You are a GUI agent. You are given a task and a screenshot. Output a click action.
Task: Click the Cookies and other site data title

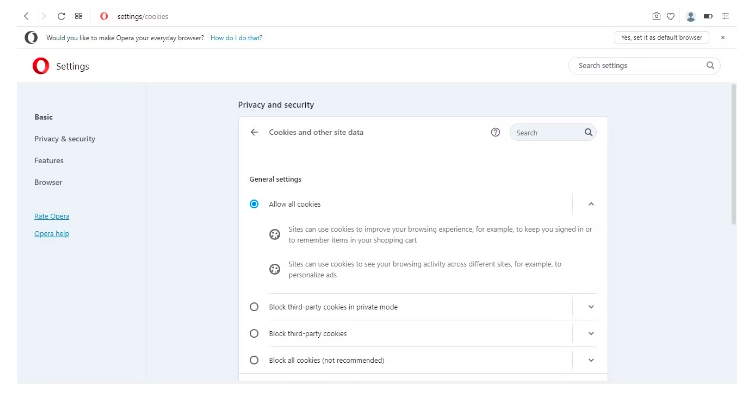click(316, 132)
